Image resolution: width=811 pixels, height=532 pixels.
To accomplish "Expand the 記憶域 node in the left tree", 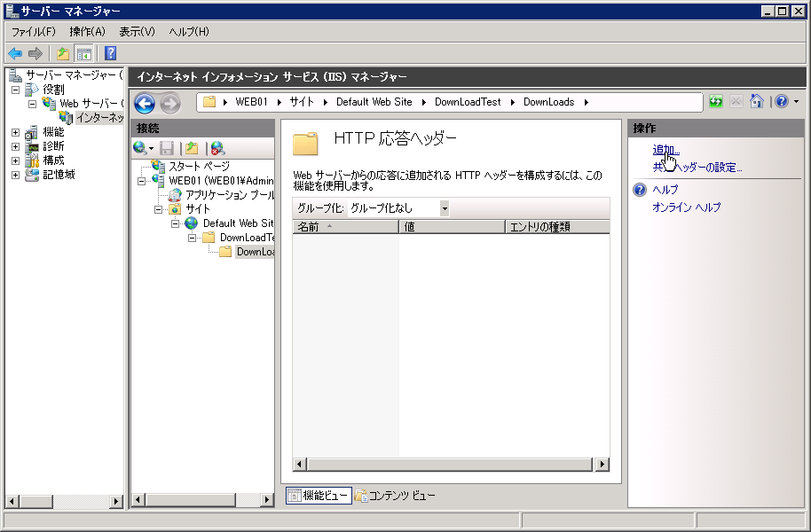I will click(x=15, y=175).
